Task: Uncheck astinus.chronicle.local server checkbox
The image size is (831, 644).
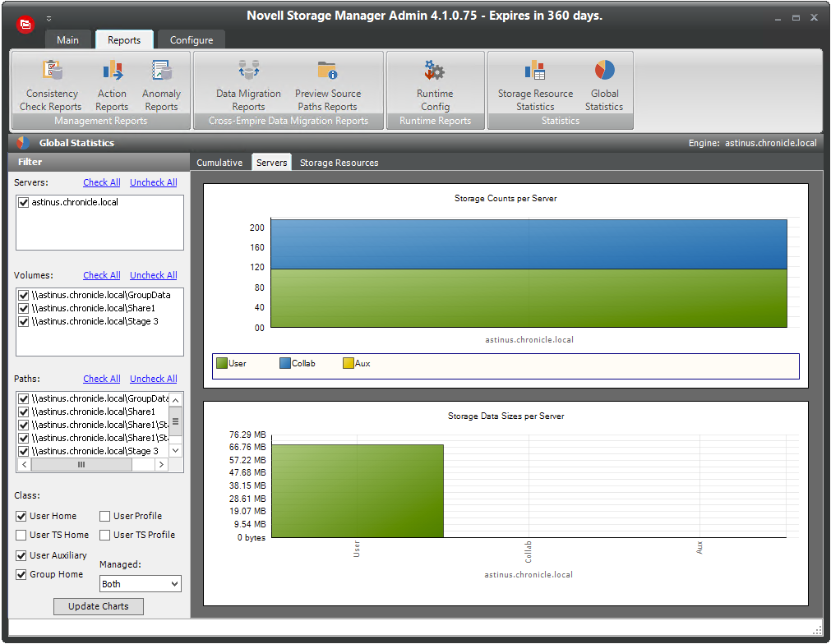Action: 23,202
